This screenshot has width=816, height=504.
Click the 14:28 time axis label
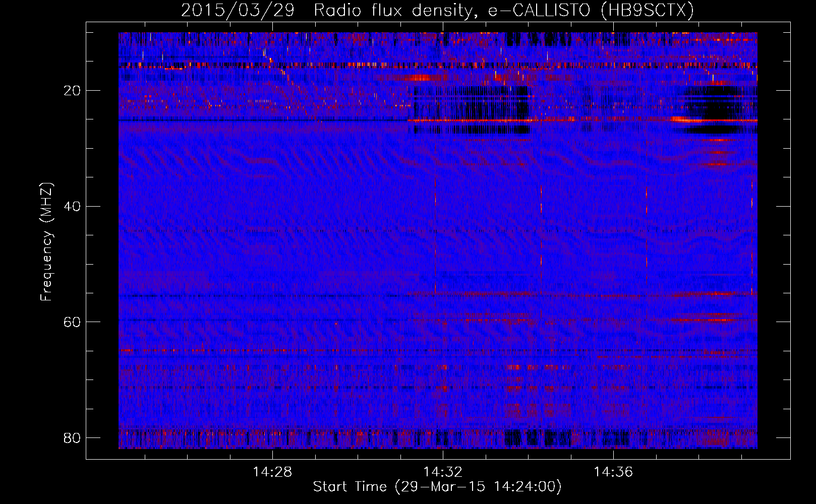click(x=272, y=472)
